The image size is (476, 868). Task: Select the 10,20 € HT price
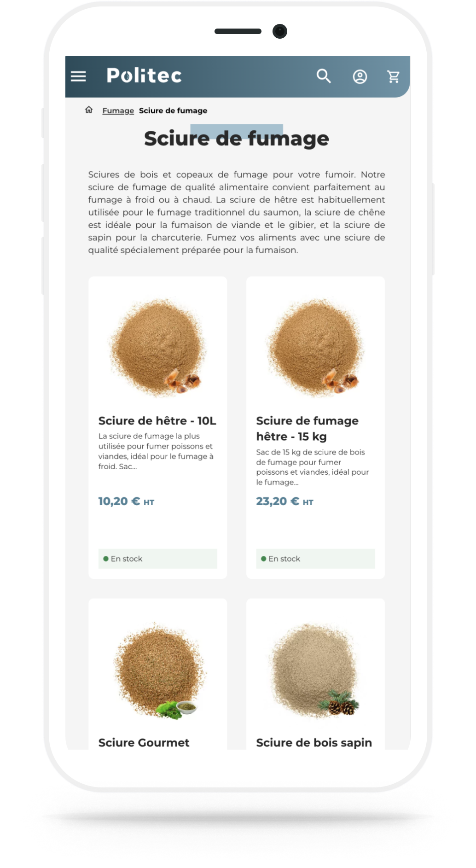click(x=126, y=501)
